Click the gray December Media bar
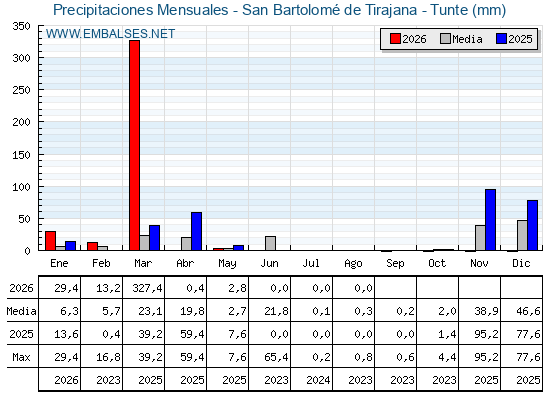Screen dimensions: 560x400 [x=522, y=235]
